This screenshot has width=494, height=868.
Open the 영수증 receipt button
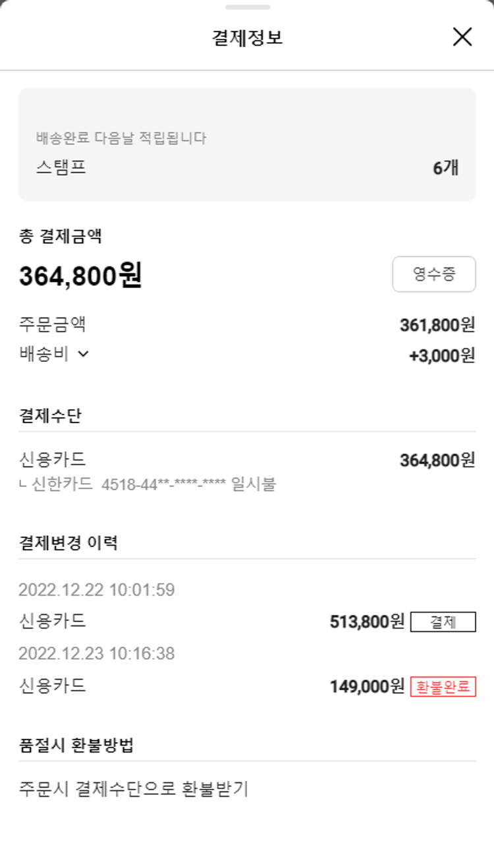pos(433,274)
